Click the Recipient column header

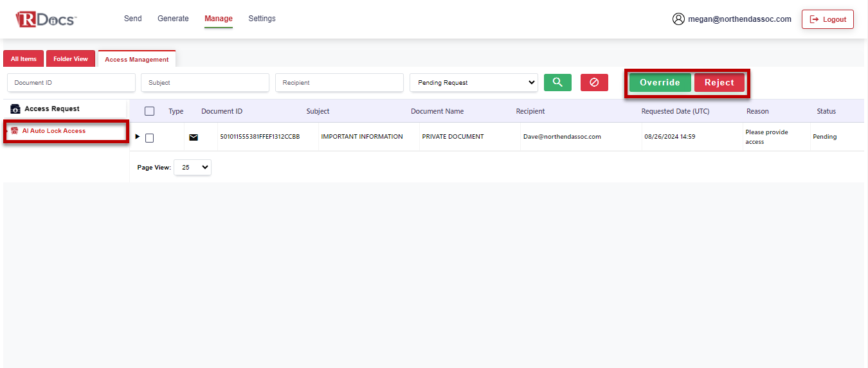(530, 111)
